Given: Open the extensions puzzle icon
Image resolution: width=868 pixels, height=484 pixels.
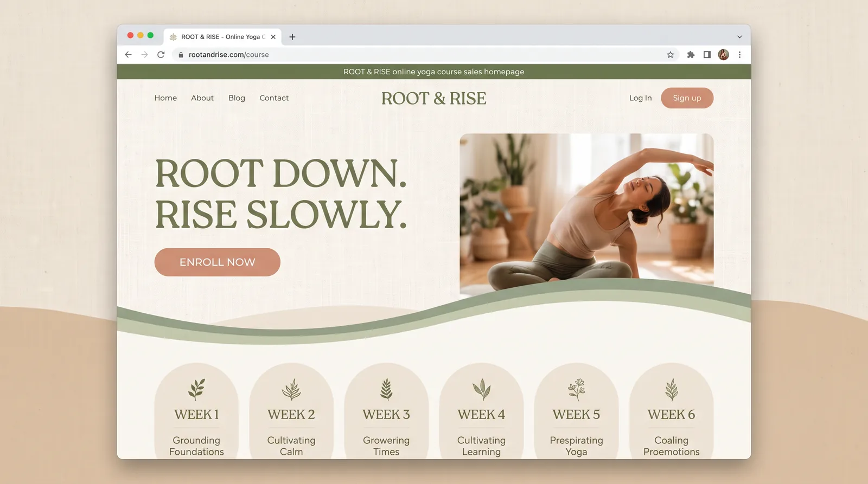Looking at the screenshot, I should (691, 55).
